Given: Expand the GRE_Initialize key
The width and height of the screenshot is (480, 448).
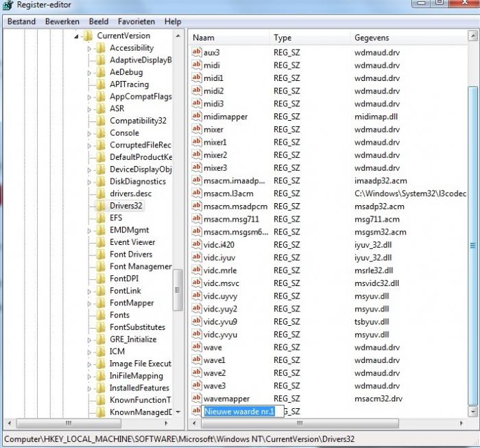Looking at the screenshot, I should [89, 340].
